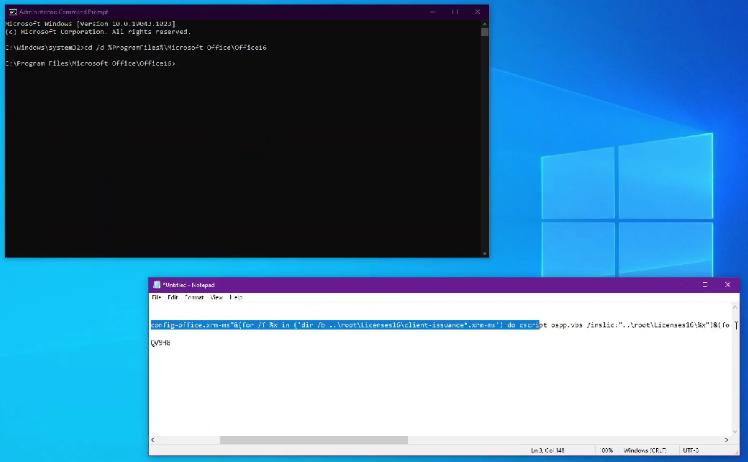Screen dimensions: 748x462
Task: Click the 'UTF-8' encoding status bar entry
Action: [691, 451]
